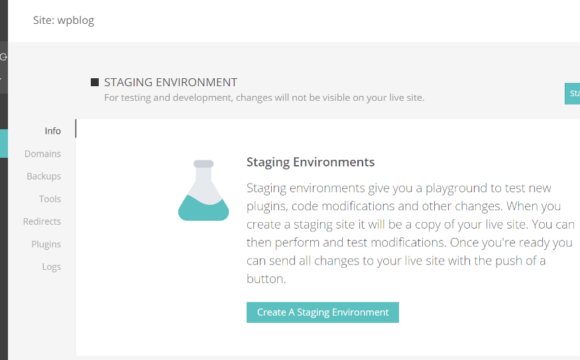Click the Staging Environments heading

[x=310, y=162]
